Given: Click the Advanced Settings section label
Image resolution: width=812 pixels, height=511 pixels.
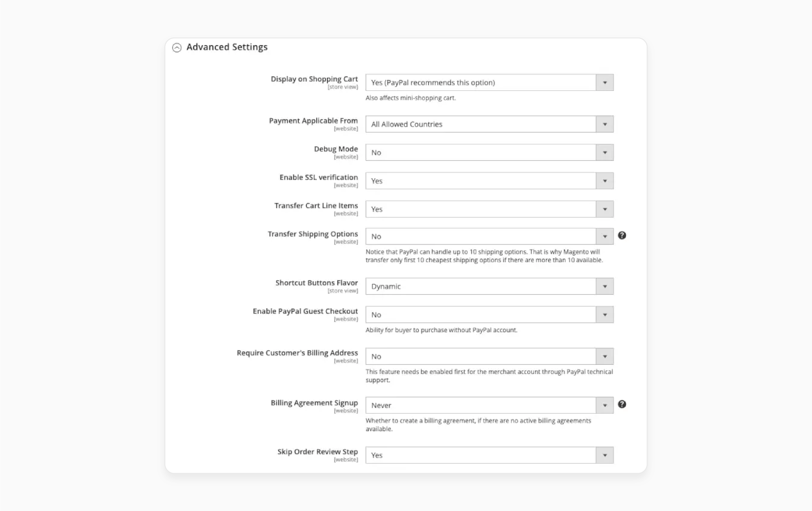Looking at the screenshot, I should point(226,46).
